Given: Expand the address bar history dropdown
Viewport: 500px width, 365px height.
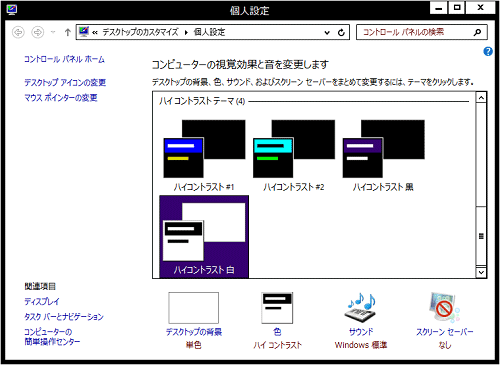Looking at the screenshot, I should [x=327, y=33].
